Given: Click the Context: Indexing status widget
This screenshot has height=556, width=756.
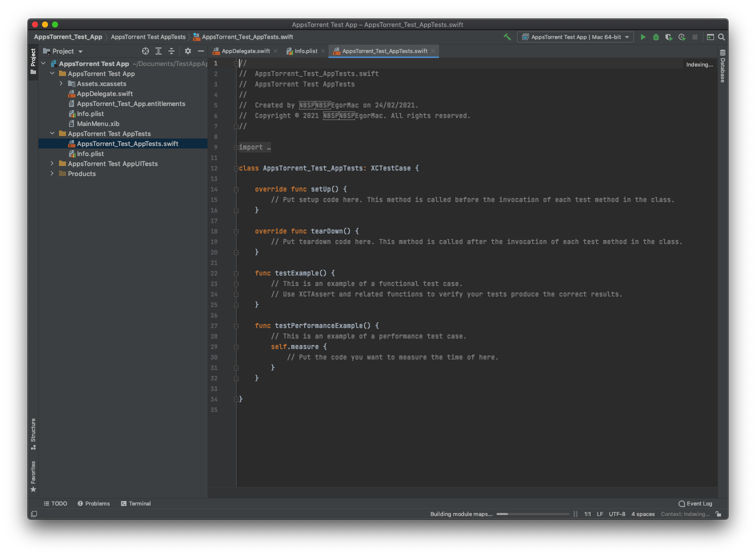Looking at the screenshot, I should click(x=685, y=514).
